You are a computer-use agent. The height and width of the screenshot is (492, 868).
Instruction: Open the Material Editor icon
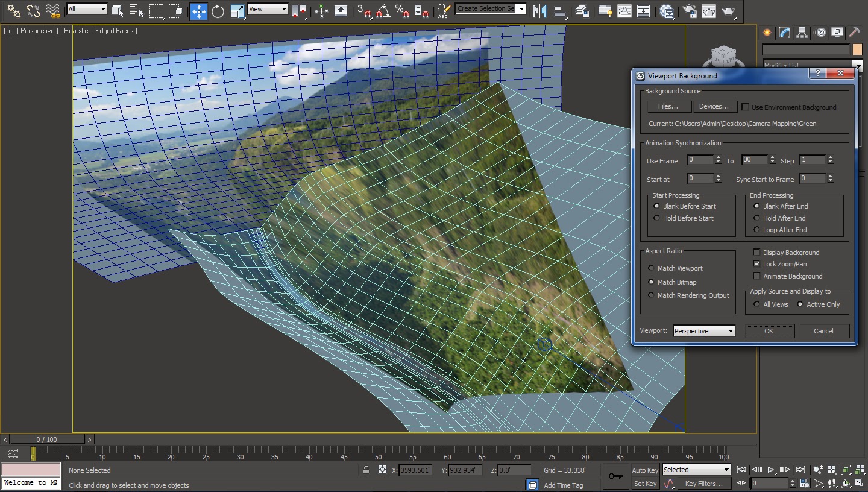click(667, 11)
